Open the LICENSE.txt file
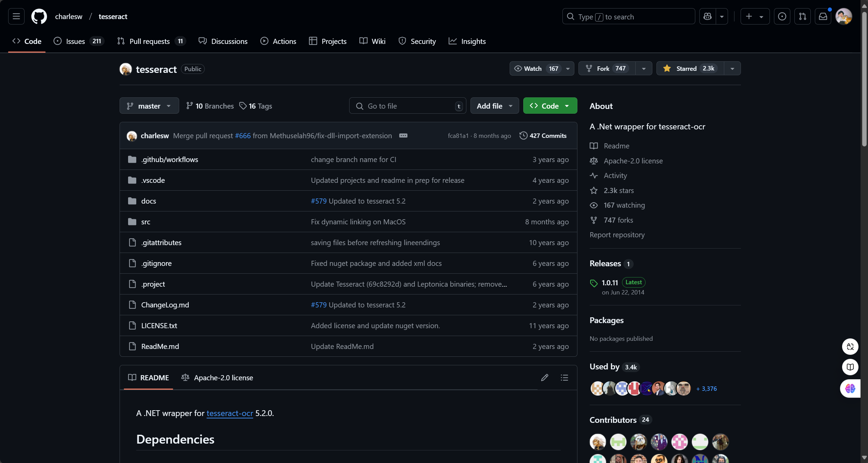The width and height of the screenshot is (868, 463). [159, 325]
